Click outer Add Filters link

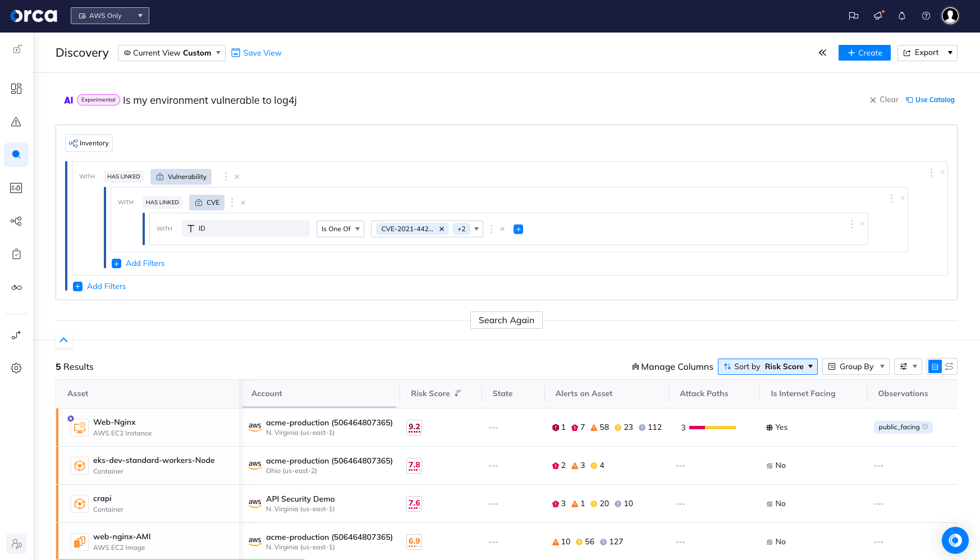click(100, 286)
